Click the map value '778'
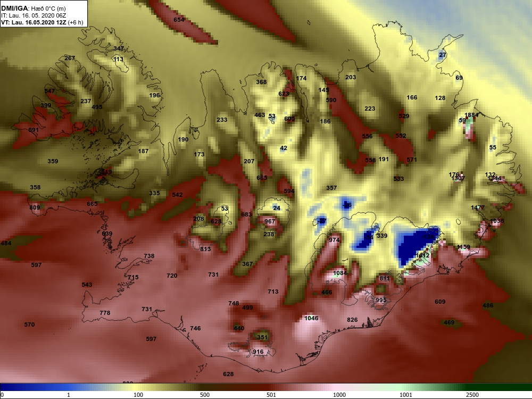The image size is (532, 399). click(x=105, y=313)
